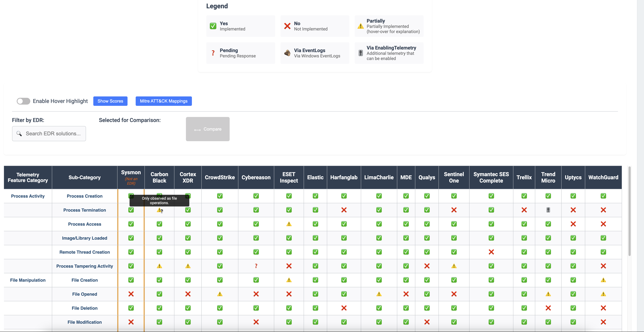Image resolution: width=644 pixels, height=332 pixels.
Task: Click the greyed-out Compare button
Action: 208,129
